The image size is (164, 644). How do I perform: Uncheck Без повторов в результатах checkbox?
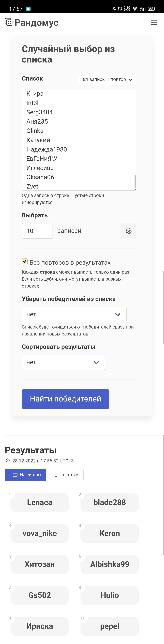25,261
